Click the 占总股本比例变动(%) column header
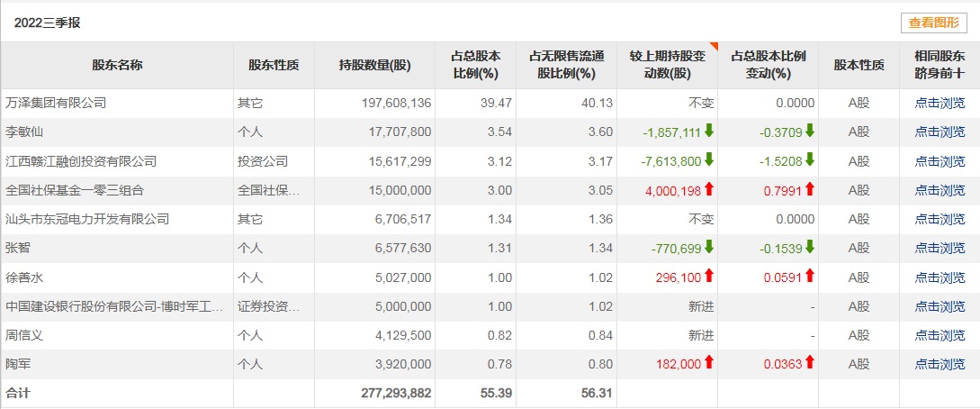Image resolution: width=980 pixels, height=409 pixels. click(769, 65)
